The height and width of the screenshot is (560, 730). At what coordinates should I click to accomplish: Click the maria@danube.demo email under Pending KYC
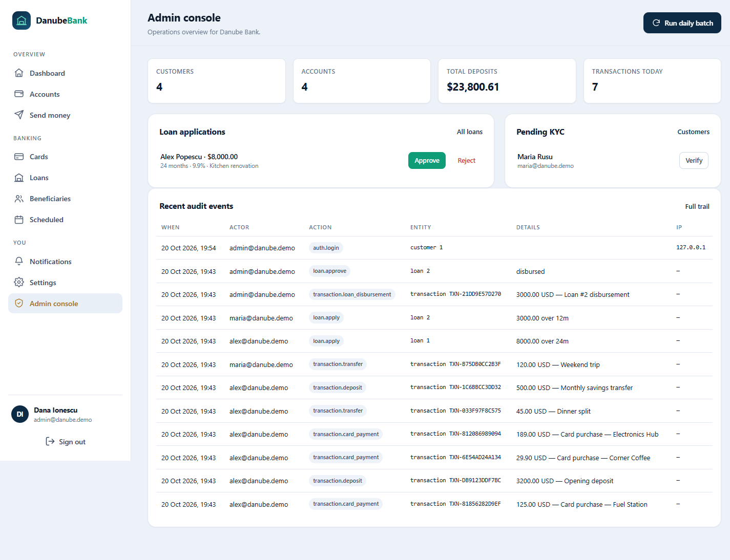pos(546,166)
